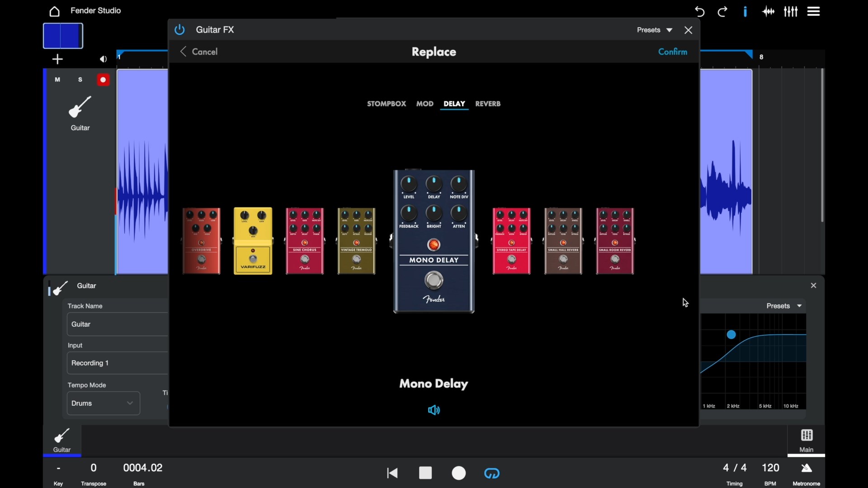This screenshot has width=868, height=488.
Task: Open the Guitar FX Presets dropdown
Action: click(x=655, y=30)
